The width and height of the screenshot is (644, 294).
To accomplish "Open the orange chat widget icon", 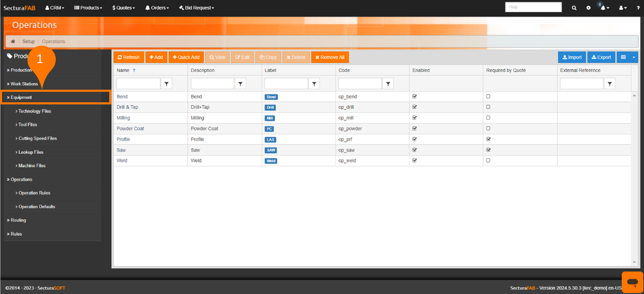I will (x=632, y=282).
